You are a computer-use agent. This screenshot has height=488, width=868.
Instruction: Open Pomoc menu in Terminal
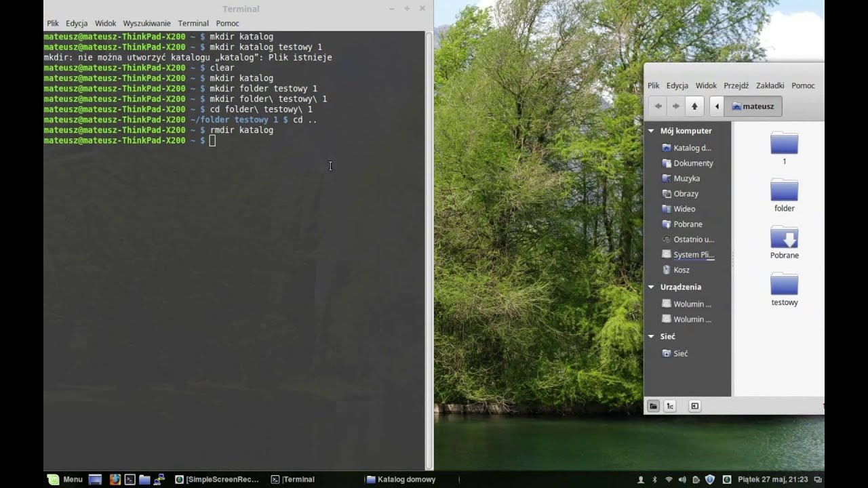[x=228, y=23]
